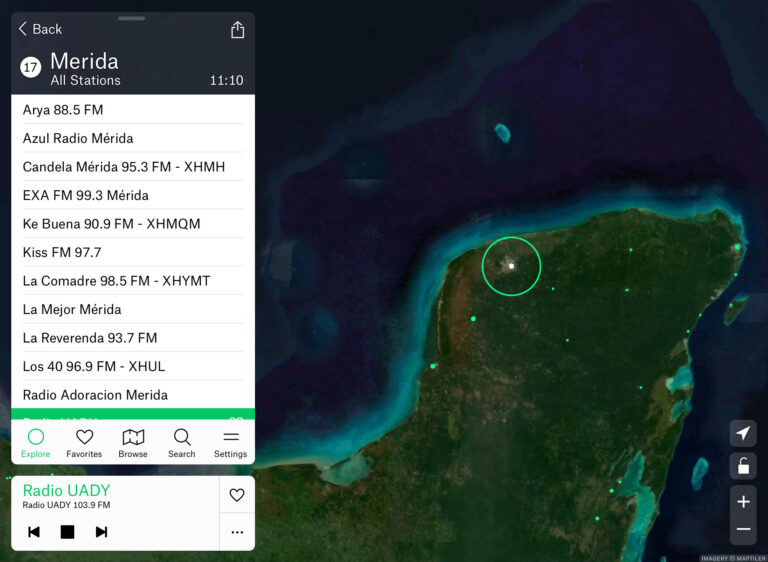Skip to next station
768x562 pixels.
coord(101,532)
